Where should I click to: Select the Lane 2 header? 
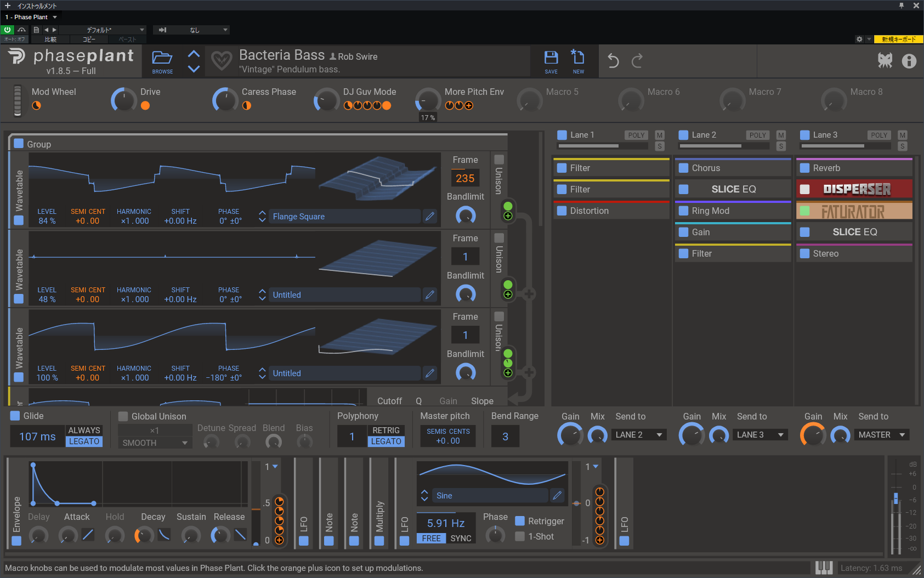tap(704, 135)
